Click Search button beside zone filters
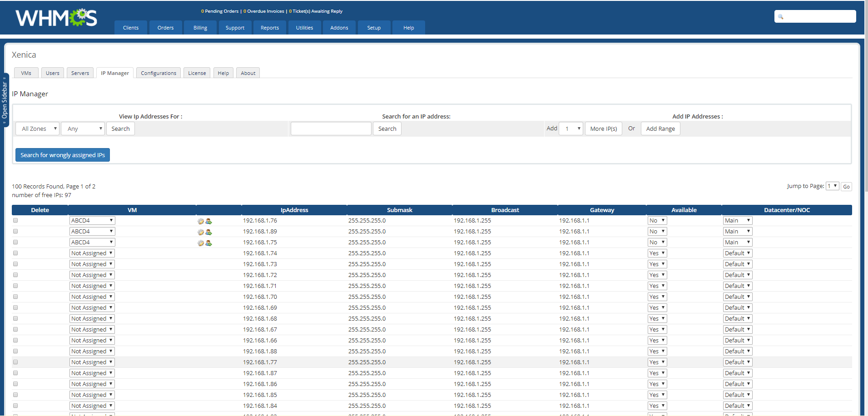868x416 pixels. pyautogui.click(x=120, y=129)
